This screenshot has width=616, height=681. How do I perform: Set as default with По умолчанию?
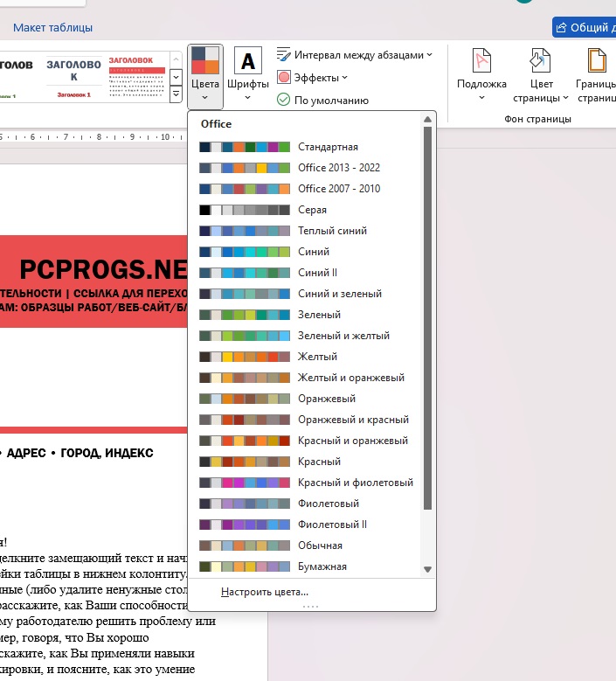(x=322, y=101)
